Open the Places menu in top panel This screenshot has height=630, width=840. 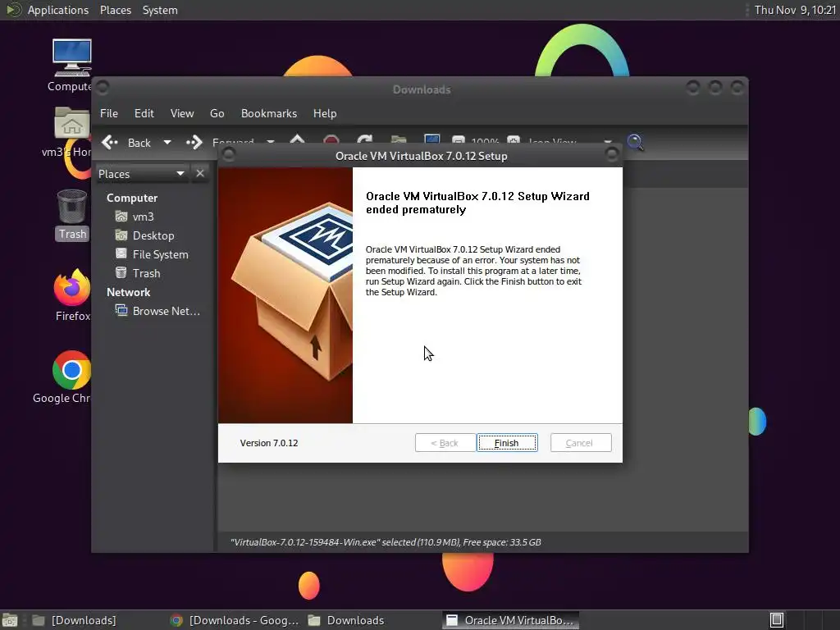point(115,10)
